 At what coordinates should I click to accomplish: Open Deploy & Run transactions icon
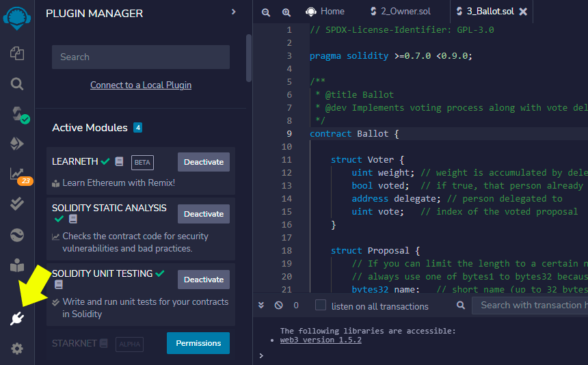tap(17, 144)
